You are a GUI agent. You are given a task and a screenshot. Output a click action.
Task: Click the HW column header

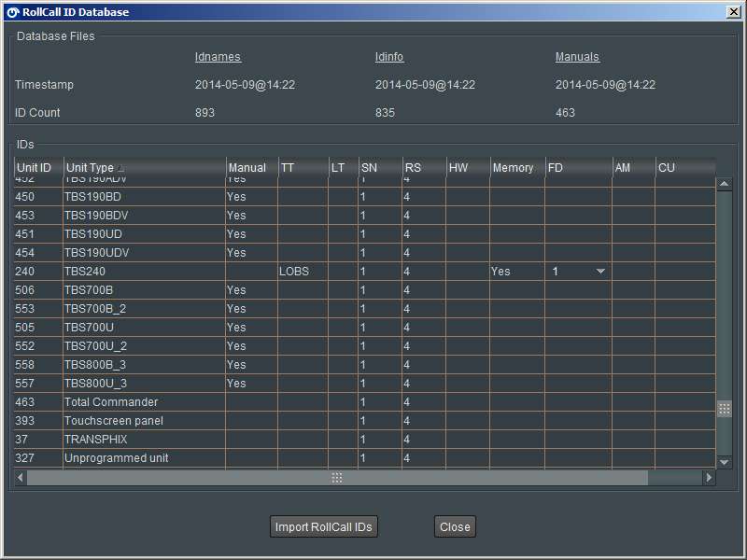(468, 168)
